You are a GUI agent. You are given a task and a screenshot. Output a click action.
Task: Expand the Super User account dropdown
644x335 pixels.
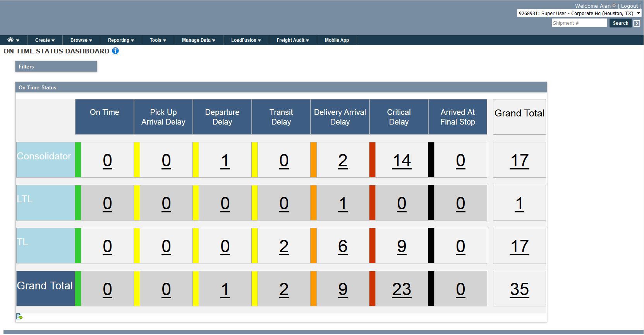click(579, 13)
